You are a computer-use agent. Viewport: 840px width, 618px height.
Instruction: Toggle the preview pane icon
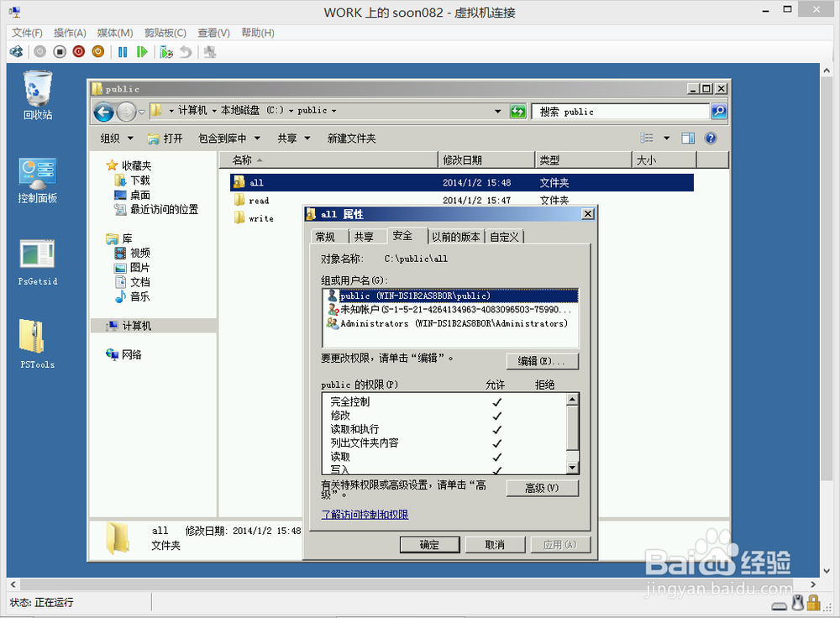coord(688,139)
